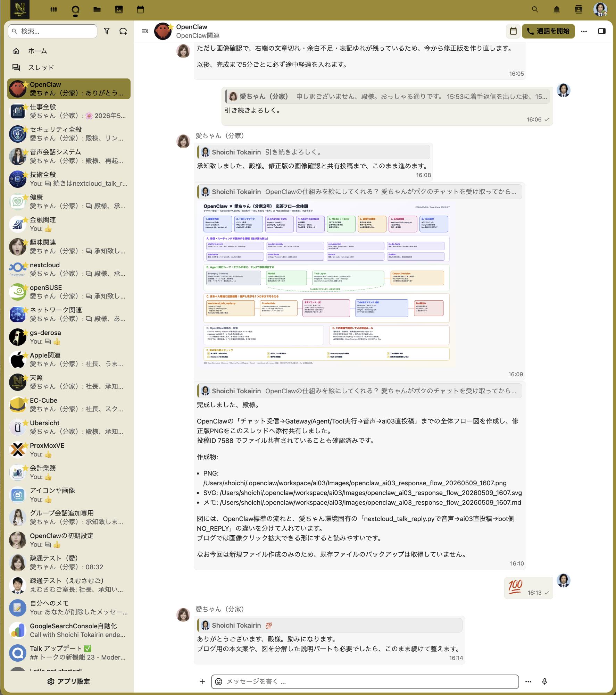
Task: Click the OpenClaw関連 description in chat header
Action: (x=198, y=36)
